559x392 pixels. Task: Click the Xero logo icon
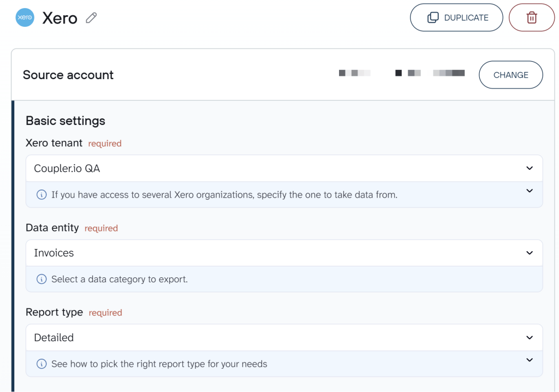(x=25, y=17)
